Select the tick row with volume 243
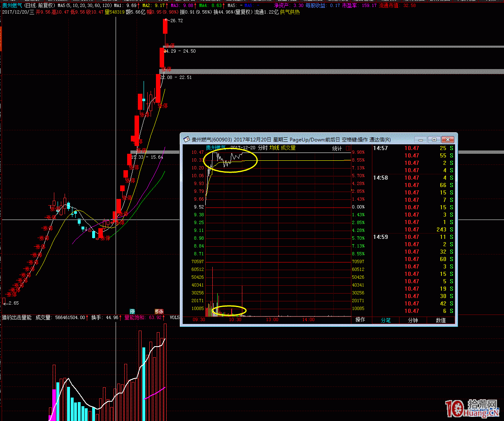Image resolution: width=504 pixels, height=421 pixels. tap(413, 229)
